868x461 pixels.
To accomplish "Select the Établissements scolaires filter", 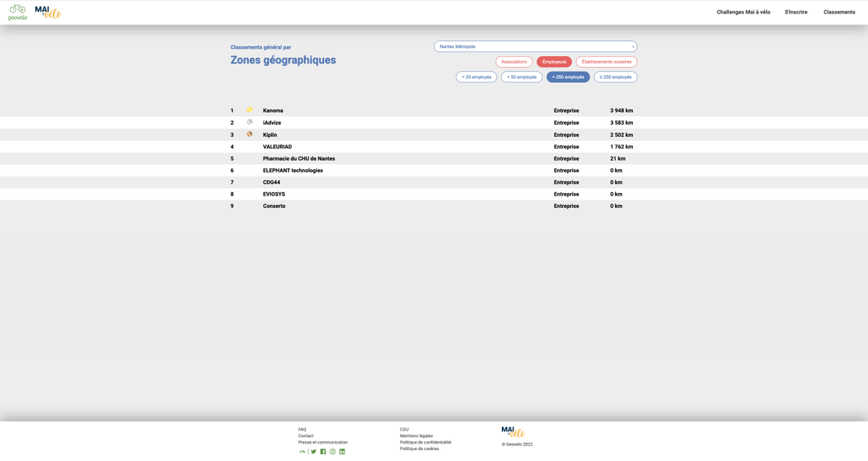I will pyautogui.click(x=606, y=62).
